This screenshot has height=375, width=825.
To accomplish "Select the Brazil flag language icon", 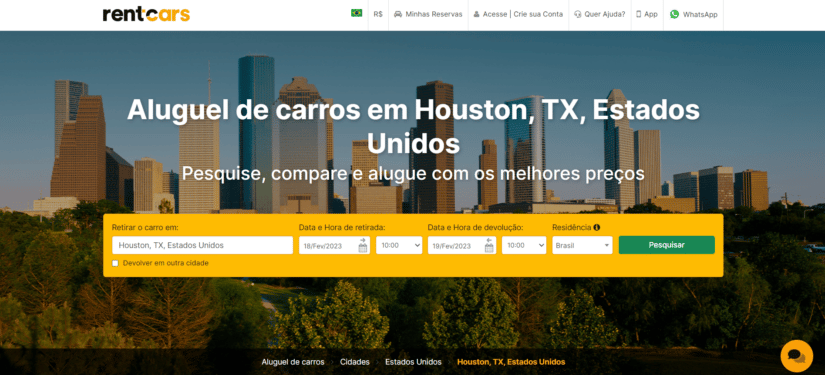I will 357,13.
